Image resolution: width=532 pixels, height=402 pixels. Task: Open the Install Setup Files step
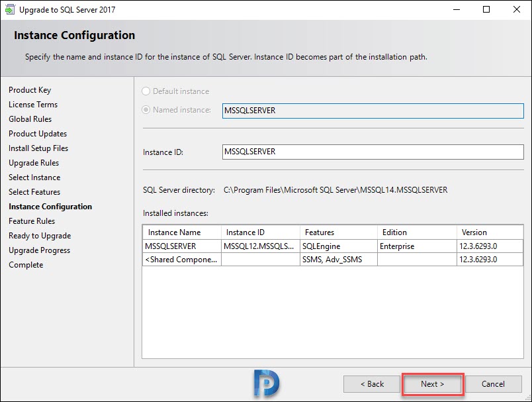tap(38, 148)
